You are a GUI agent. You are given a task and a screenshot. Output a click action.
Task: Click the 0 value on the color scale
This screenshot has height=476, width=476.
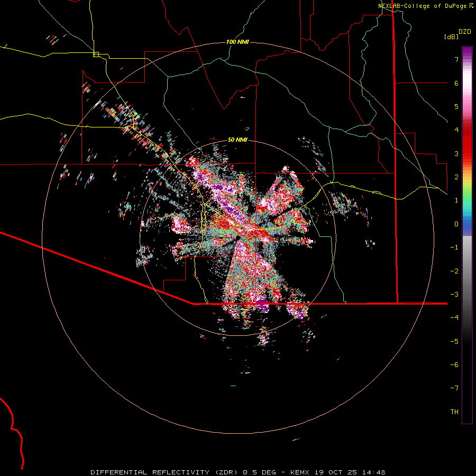click(x=456, y=224)
